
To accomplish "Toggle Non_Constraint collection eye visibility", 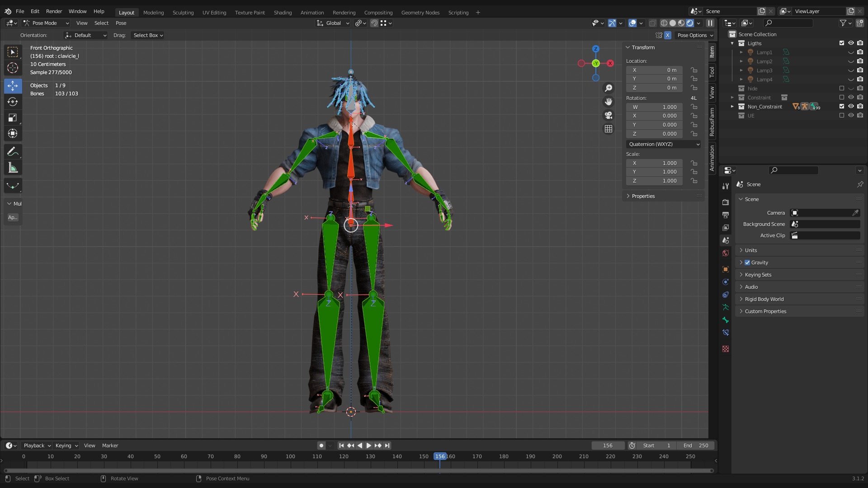I will tap(851, 107).
